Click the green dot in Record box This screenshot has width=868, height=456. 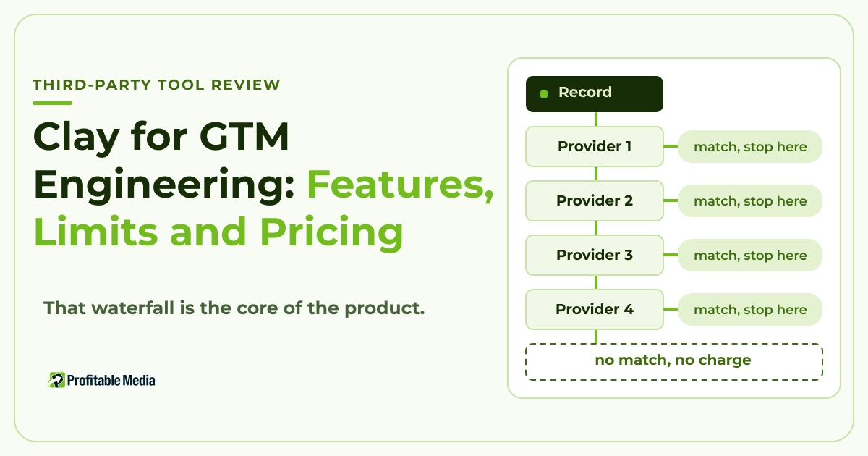(x=544, y=94)
